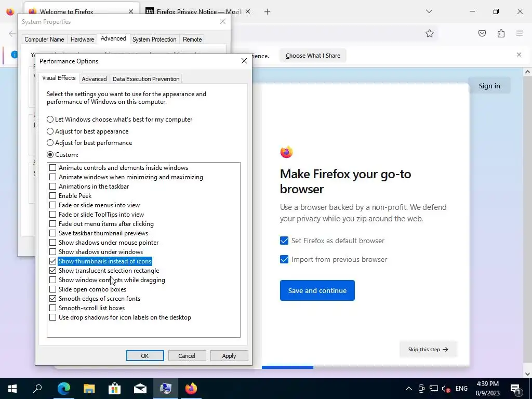The height and width of the screenshot is (399, 532).
Task: Enable Animate controls and elements inside windows
Action: [52, 168]
